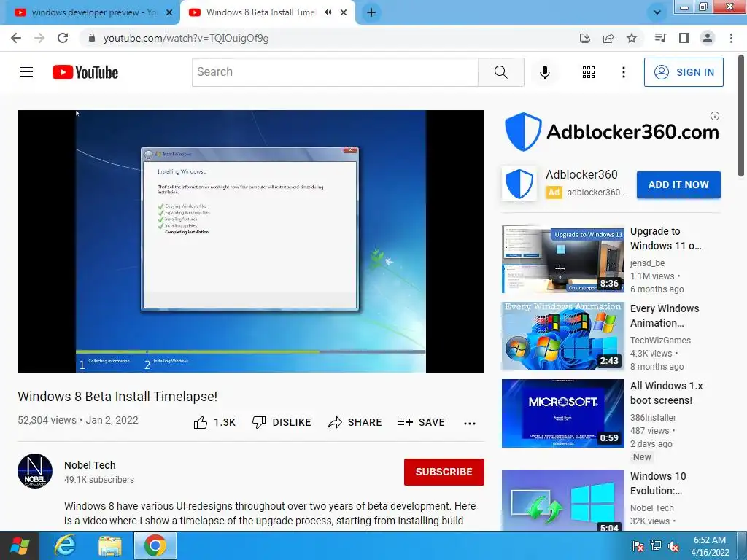Mute the Windows 8 Beta tab audio icon
Screen dimensions: 747x560
tap(328, 12)
